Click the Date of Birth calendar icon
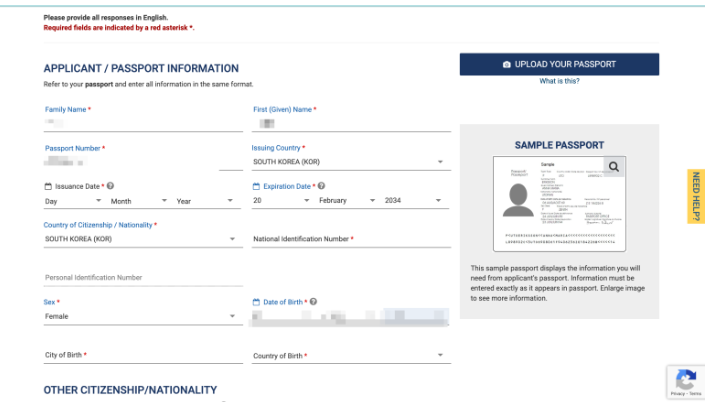The image size is (712, 402). tap(256, 302)
